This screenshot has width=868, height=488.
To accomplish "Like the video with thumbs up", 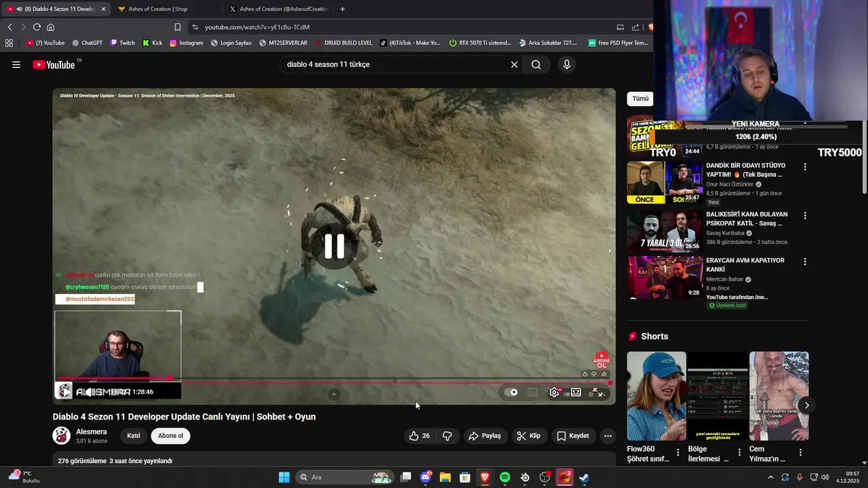I will pyautogui.click(x=420, y=436).
